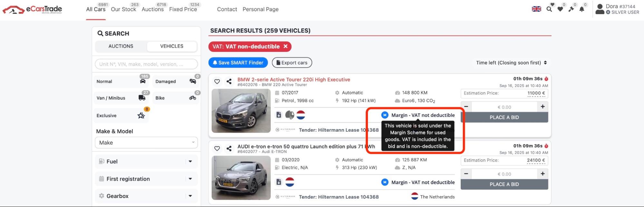The height and width of the screenshot is (207, 644).
Task: Download the BMW vehicle document icon
Action: (x=279, y=115)
